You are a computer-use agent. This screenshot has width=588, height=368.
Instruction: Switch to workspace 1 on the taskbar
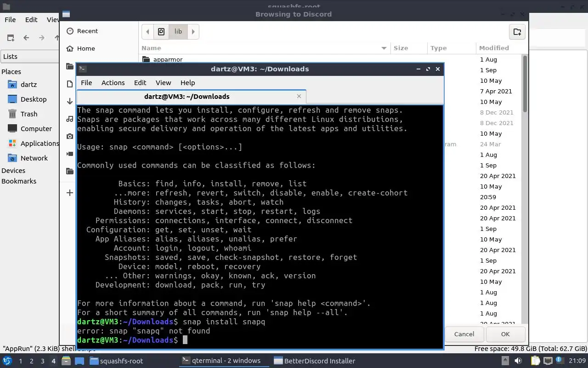tap(20, 361)
